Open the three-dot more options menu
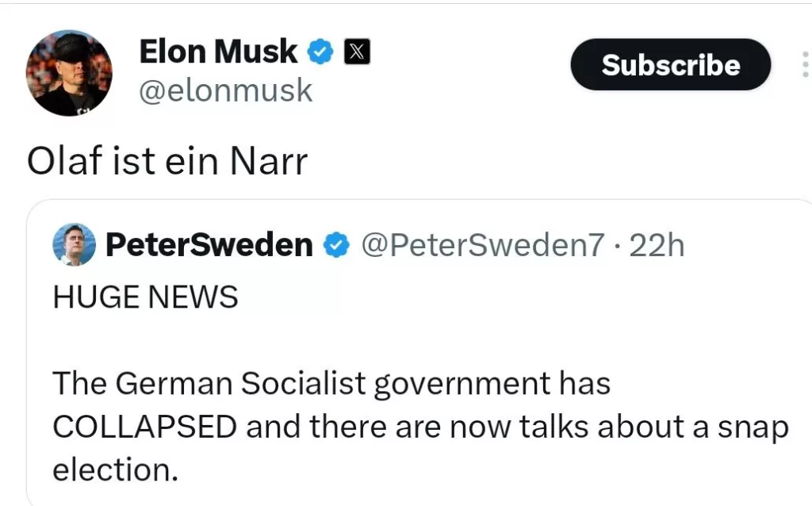The image size is (812, 506). (x=806, y=65)
